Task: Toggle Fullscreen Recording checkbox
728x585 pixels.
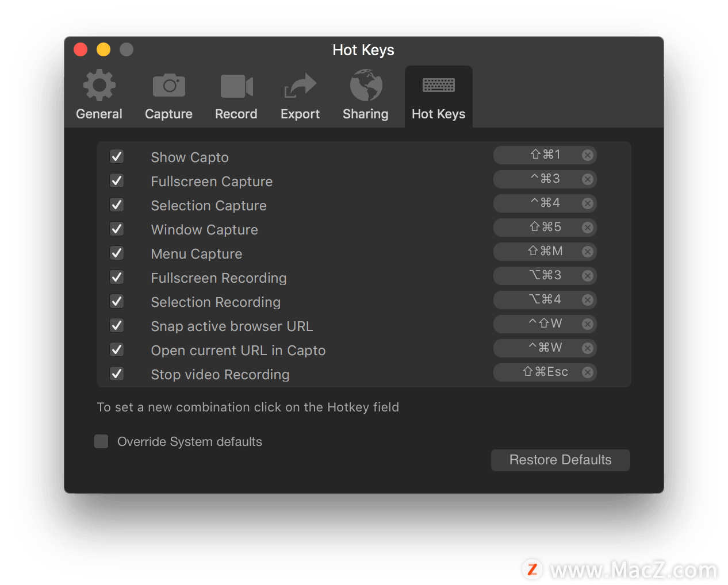Action: pos(117,277)
